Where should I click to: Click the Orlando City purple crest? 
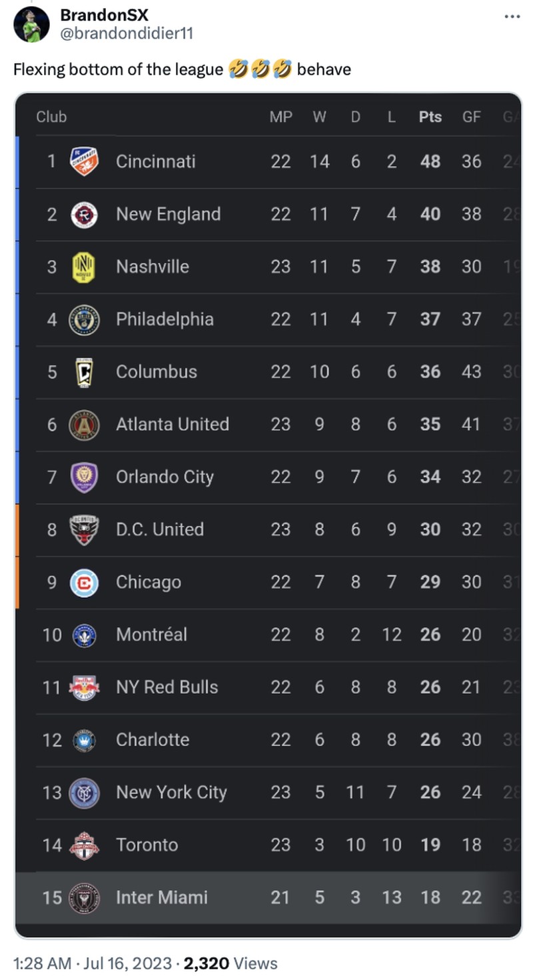tap(85, 477)
